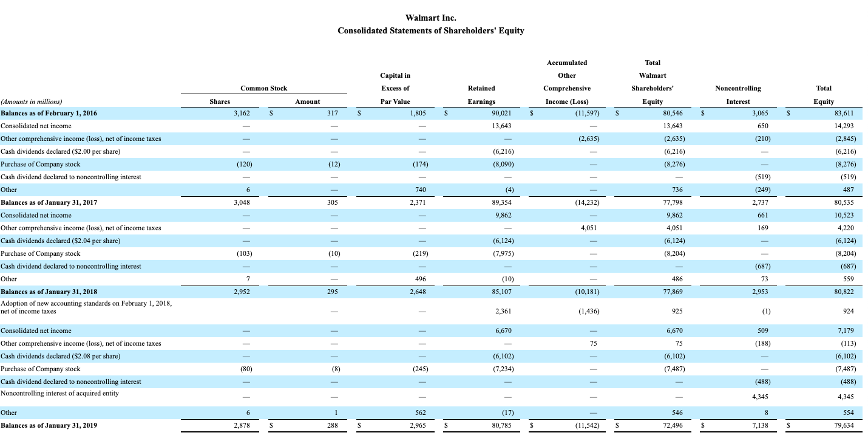Click final Walmart shareholders' equity 72,496
Image resolution: width=868 pixels, height=438 pixels.
673,425
